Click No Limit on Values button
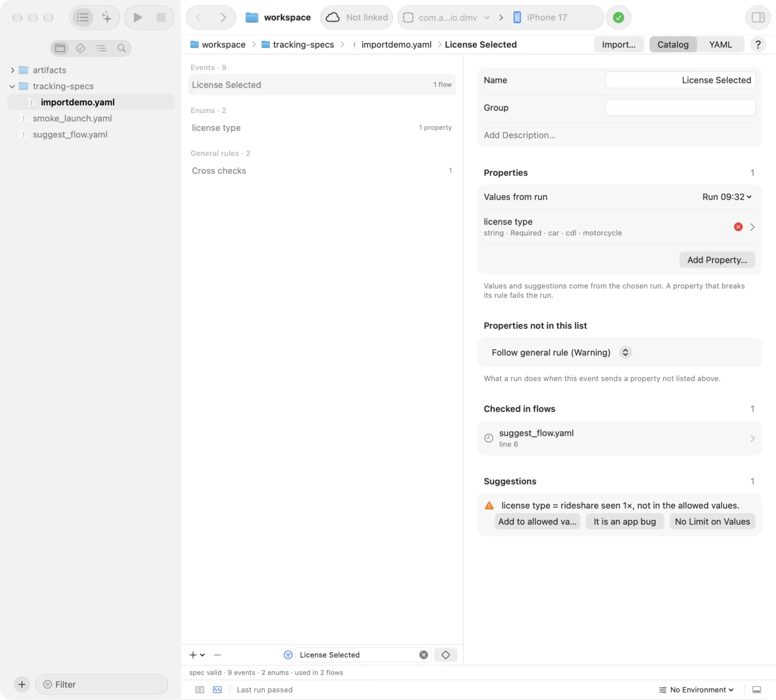This screenshot has width=776, height=700. [712, 522]
